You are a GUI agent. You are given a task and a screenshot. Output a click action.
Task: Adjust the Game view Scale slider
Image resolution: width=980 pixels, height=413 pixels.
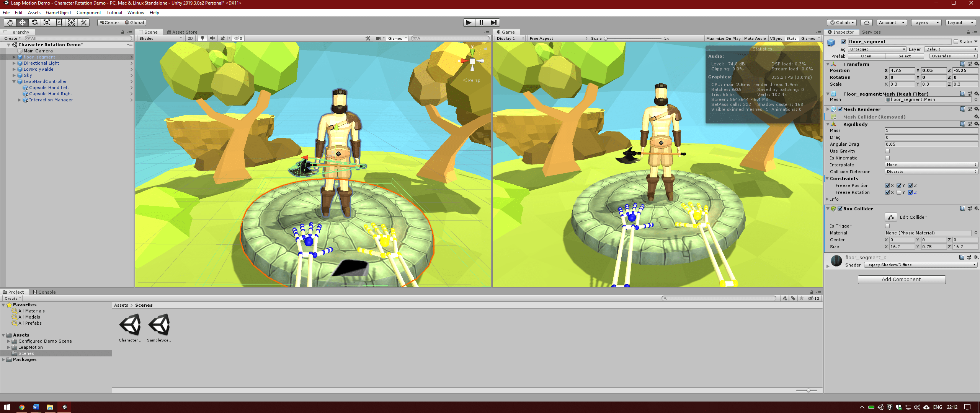click(x=633, y=38)
